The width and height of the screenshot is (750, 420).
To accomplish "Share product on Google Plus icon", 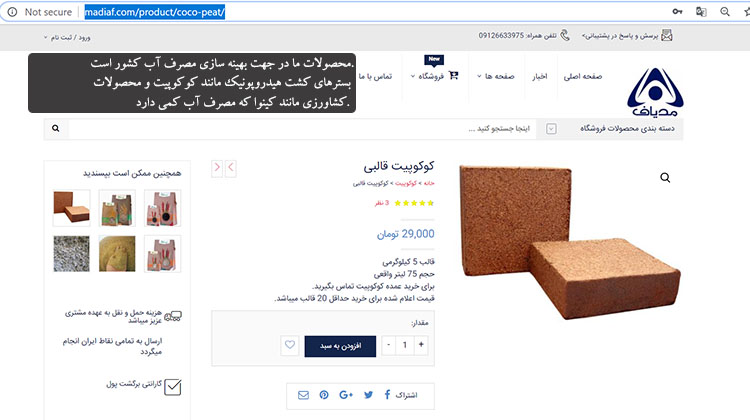I will pyautogui.click(x=346, y=395).
